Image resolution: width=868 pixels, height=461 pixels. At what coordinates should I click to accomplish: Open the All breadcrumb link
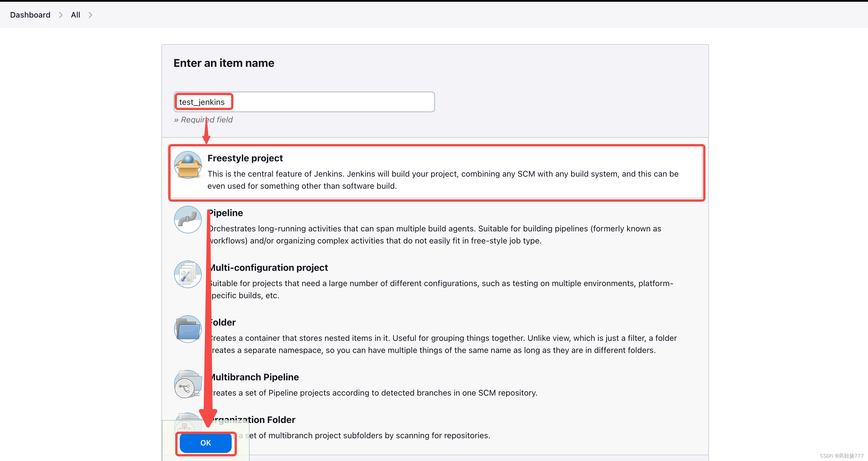(x=76, y=15)
